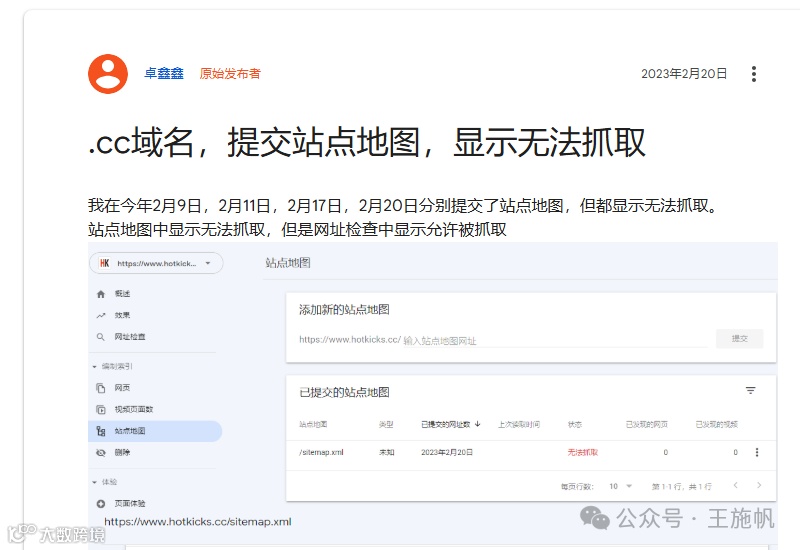This screenshot has height=550, width=800.
Task: Open 概述 overview home icon
Action: (x=101, y=294)
